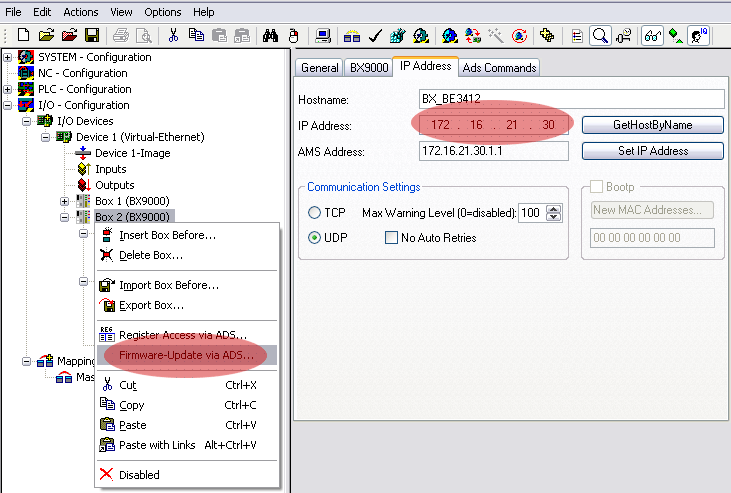The image size is (731, 493).
Task: Click the Choose Target System computer icon
Action: (x=323, y=35)
